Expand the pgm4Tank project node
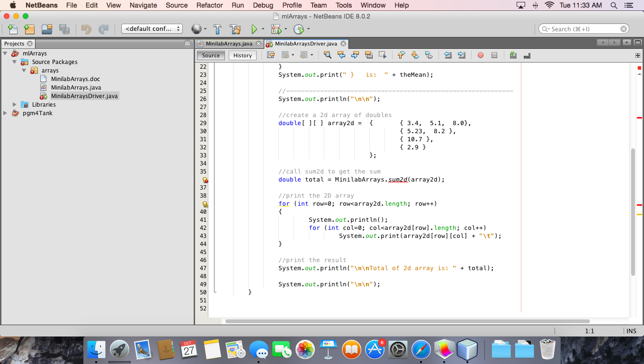 [x=5, y=113]
